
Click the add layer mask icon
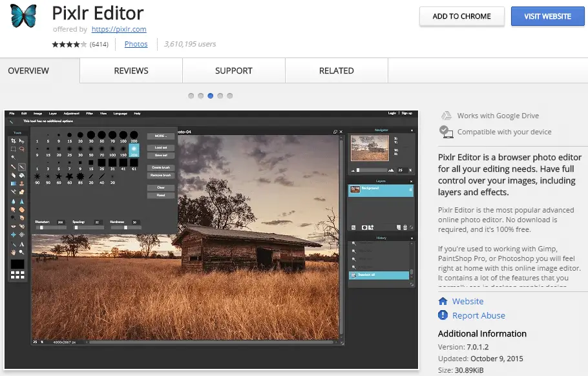click(364, 227)
